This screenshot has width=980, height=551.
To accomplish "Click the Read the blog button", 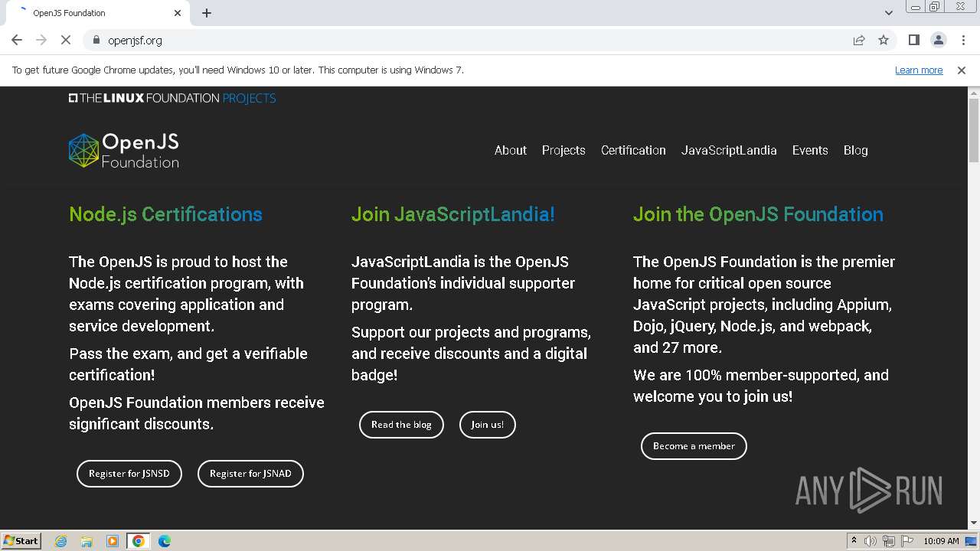I will (401, 425).
